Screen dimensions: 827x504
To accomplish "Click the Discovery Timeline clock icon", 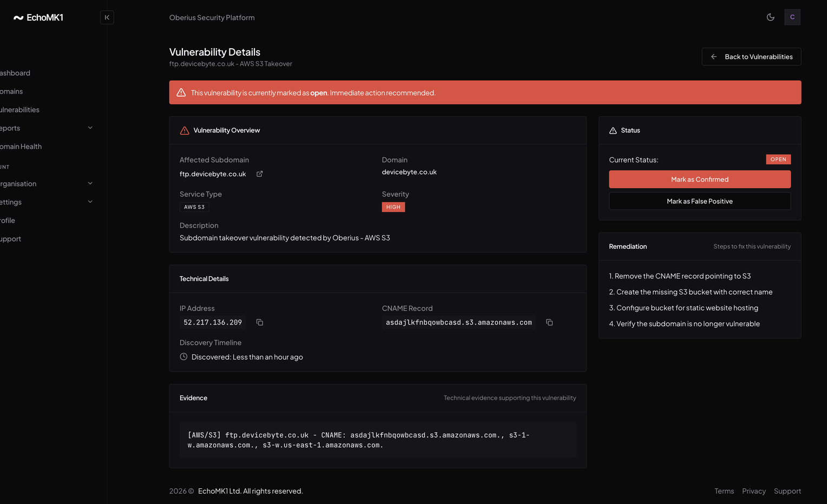I will coord(183,357).
